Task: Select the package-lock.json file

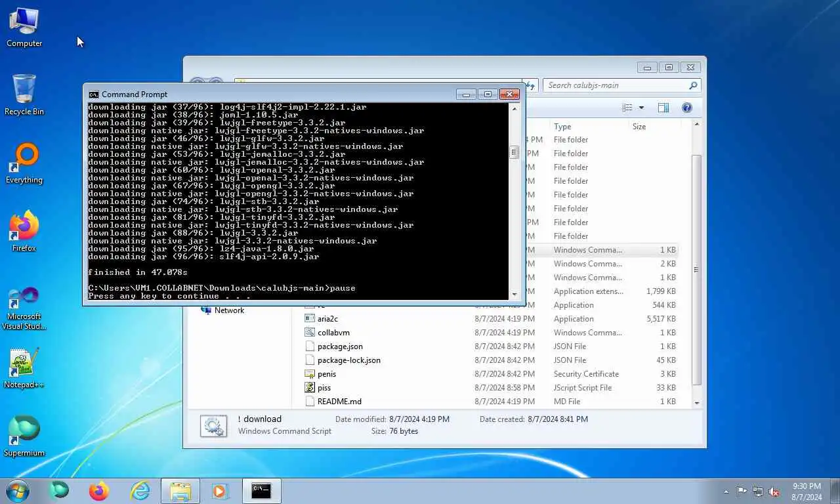Action: [x=348, y=360]
